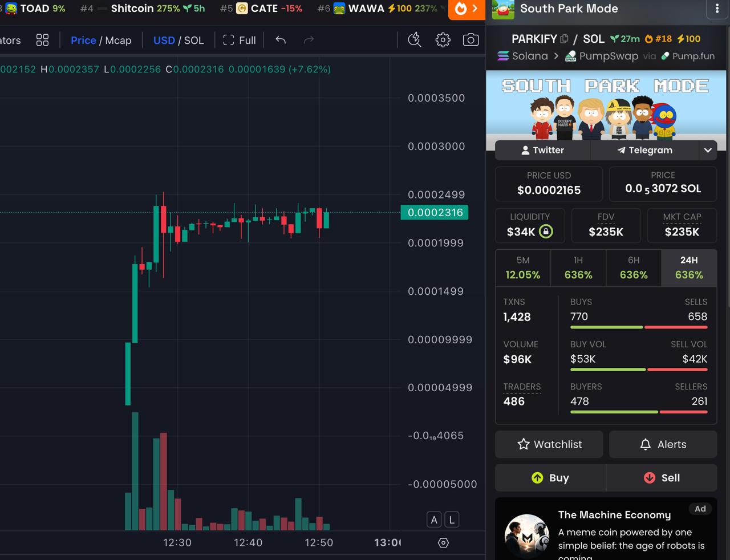The height and width of the screenshot is (560, 730).
Task: Open the chart layout grid icon
Action: [x=42, y=40]
